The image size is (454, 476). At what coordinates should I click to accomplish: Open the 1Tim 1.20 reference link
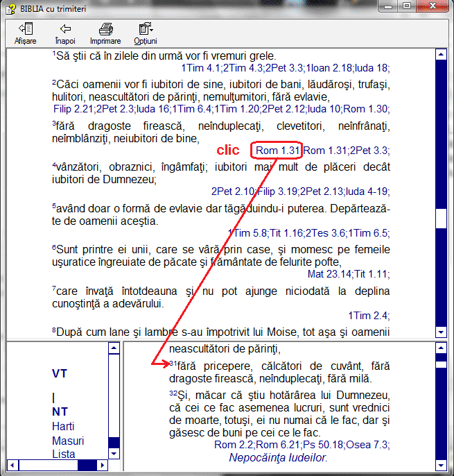237,109
